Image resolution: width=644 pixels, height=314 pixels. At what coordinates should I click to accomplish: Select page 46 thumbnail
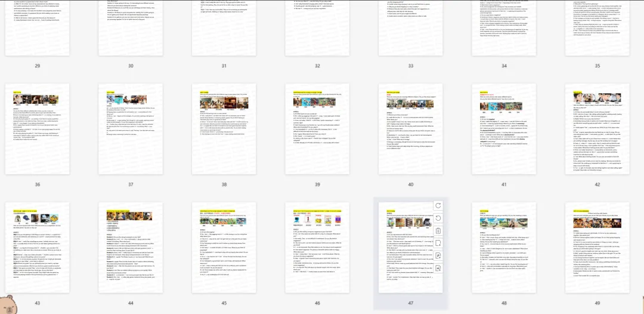(x=317, y=247)
